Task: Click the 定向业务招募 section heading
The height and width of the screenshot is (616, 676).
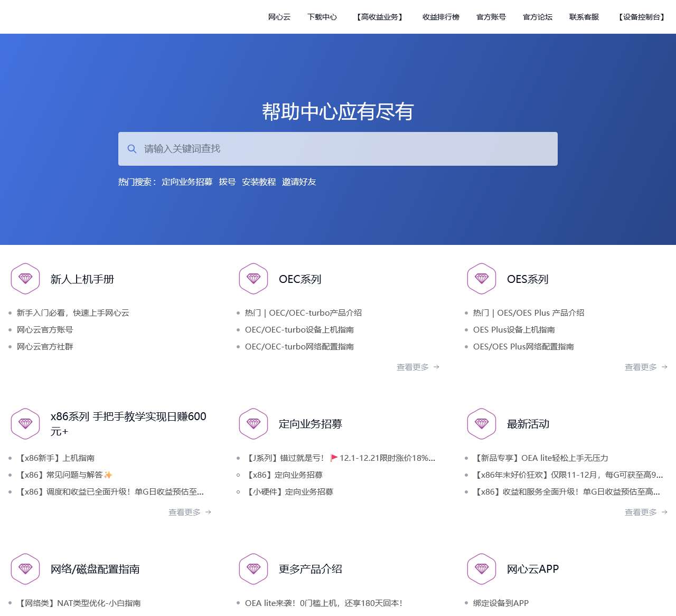Action: (311, 424)
